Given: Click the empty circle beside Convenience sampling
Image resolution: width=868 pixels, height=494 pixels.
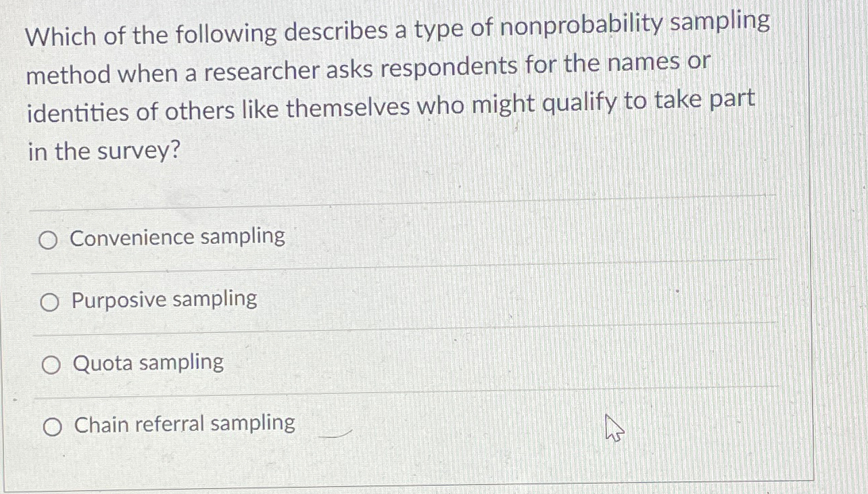Looking at the screenshot, I should tap(49, 239).
